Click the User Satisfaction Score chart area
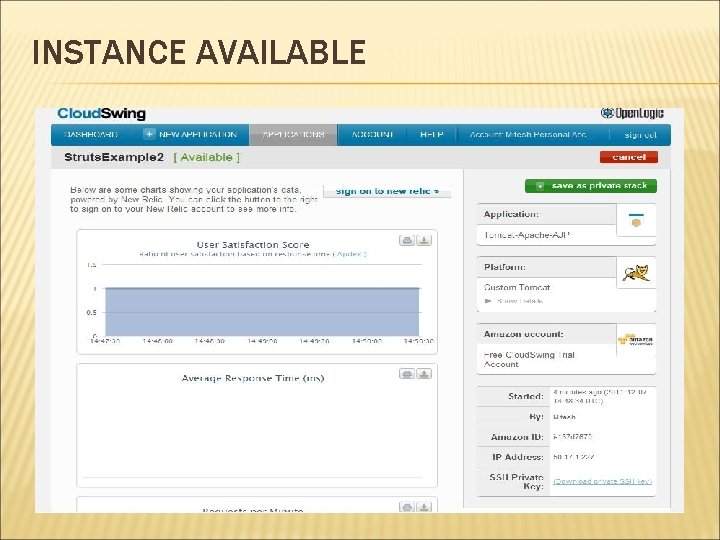The image size is (720, 540). (262, 312)
